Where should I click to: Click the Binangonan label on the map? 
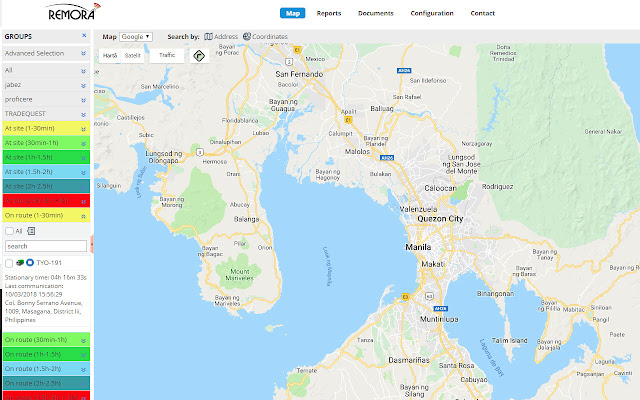pyautogui.click(x=496, y=293)
